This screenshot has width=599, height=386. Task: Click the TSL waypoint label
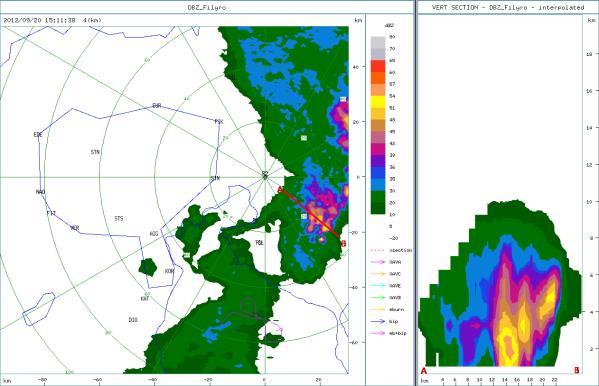[x=259, y=242]
